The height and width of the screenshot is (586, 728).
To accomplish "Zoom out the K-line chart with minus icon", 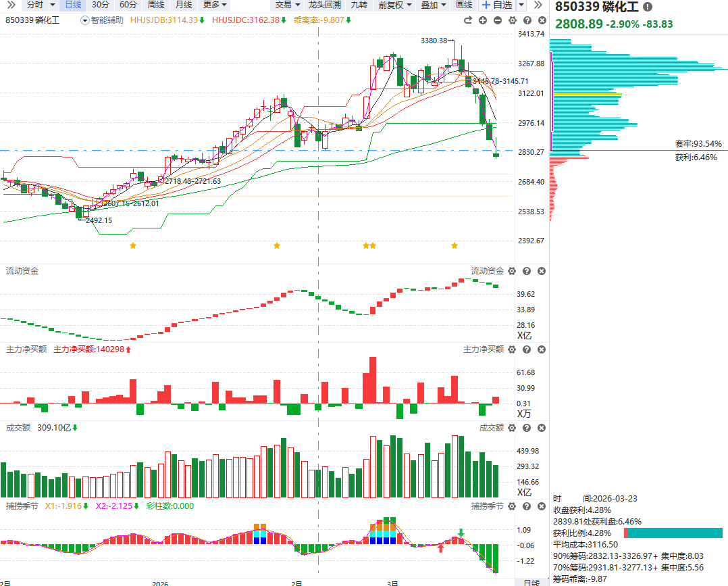I will tap(498, 20).
